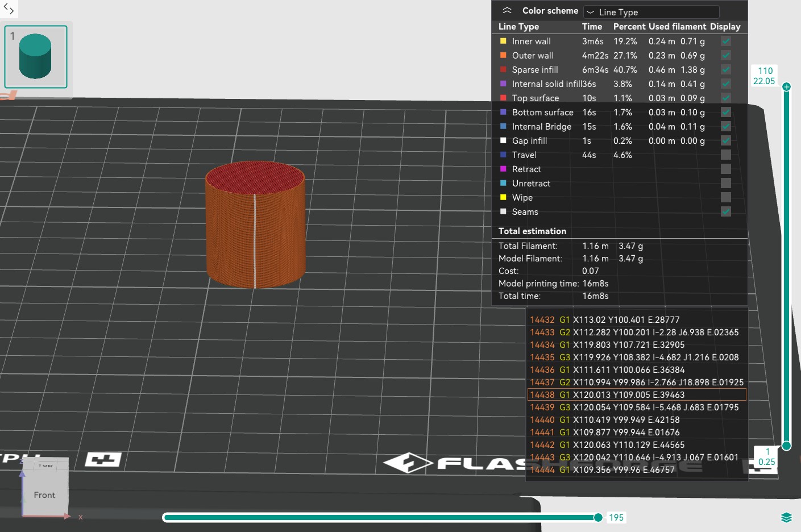801x532 pixels.
Task: Click the Outer wall line type label
Action: pyautogui.click(x=532, y=55)
